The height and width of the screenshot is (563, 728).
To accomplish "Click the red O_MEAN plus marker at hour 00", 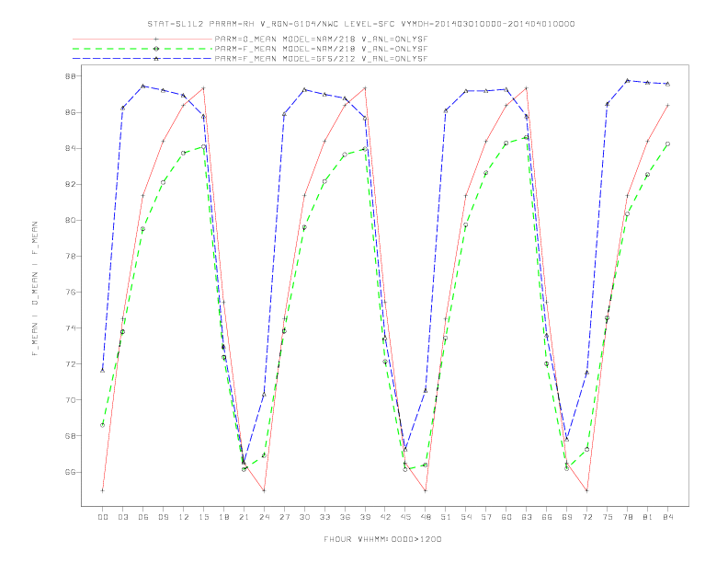I will 103,490.
